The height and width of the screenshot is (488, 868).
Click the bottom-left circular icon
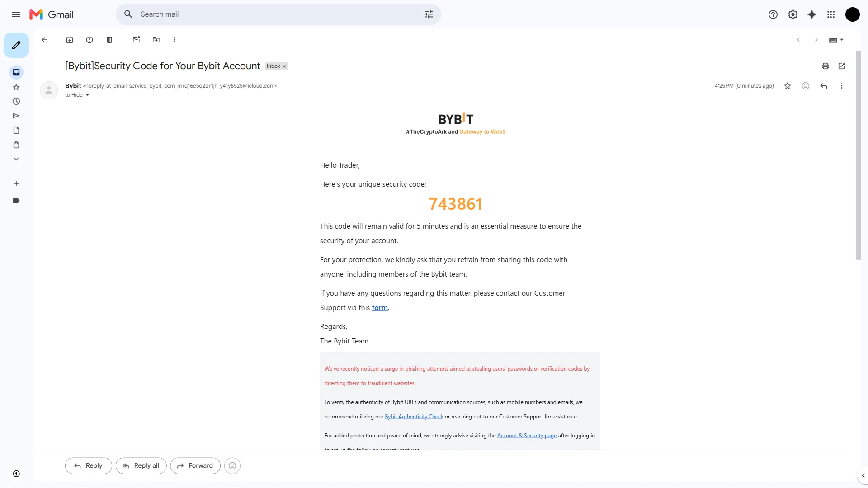pos(16,474)
